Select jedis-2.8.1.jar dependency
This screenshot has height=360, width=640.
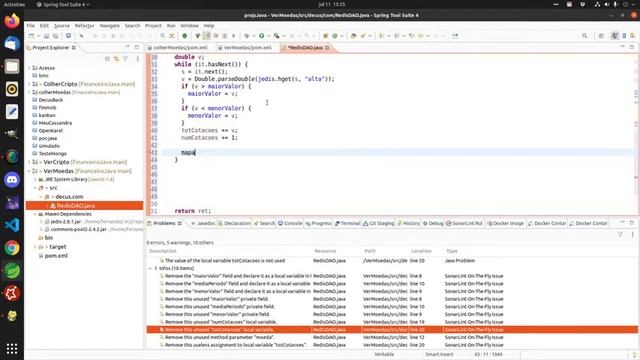66,222
